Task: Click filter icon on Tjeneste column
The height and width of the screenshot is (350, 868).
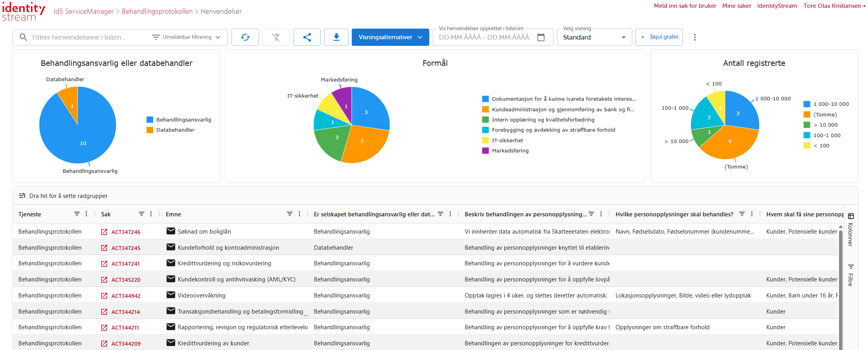Action: (77, 214)
